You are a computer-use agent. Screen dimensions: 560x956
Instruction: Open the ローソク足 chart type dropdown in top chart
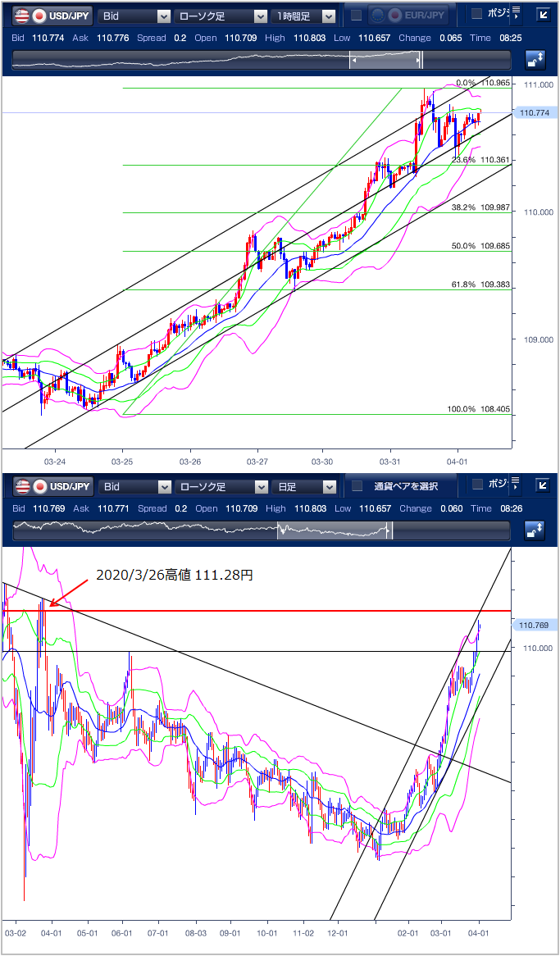coord(221,16)
